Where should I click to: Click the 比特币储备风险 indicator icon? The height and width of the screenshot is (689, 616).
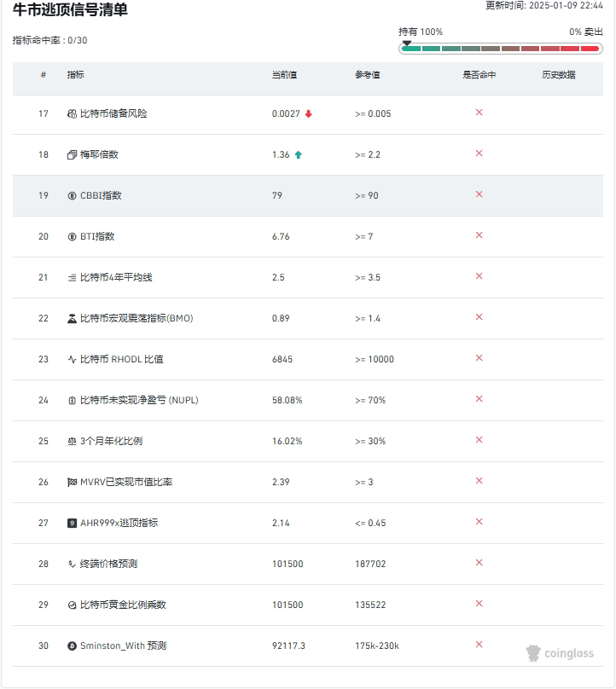tap(72, 113)
